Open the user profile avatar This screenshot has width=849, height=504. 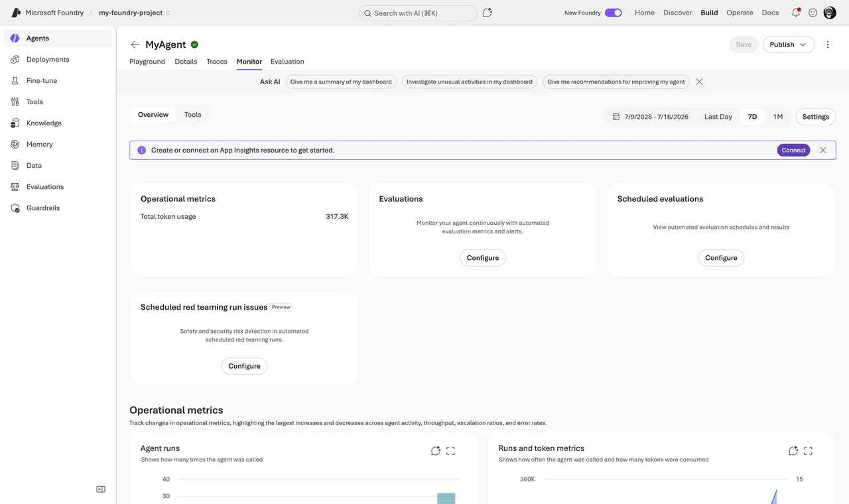830,13
